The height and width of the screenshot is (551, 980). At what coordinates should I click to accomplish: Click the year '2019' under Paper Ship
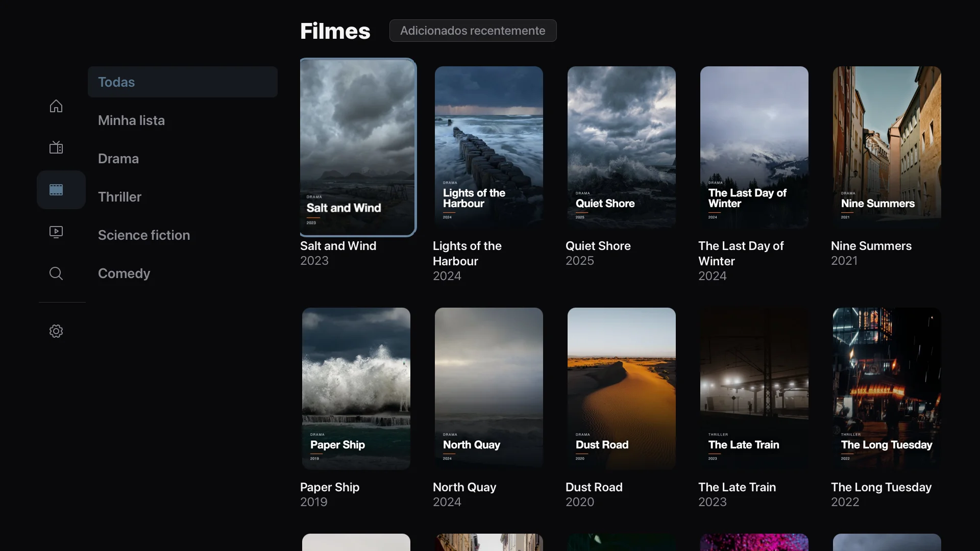click(314, 502)
